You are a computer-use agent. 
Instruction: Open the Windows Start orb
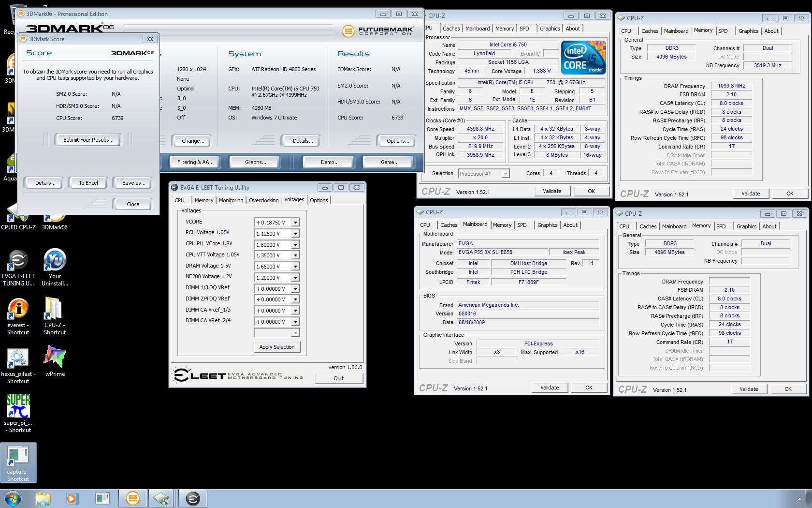(x=13, y=498)
